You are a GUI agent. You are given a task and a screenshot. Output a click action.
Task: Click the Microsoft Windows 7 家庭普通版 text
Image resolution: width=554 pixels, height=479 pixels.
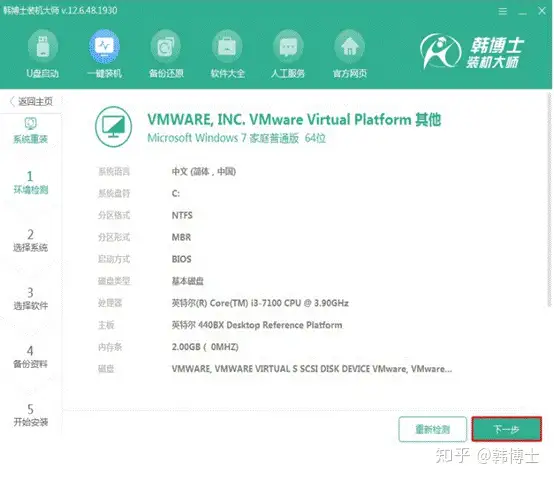pyautogui.click(x=236, y=138)
